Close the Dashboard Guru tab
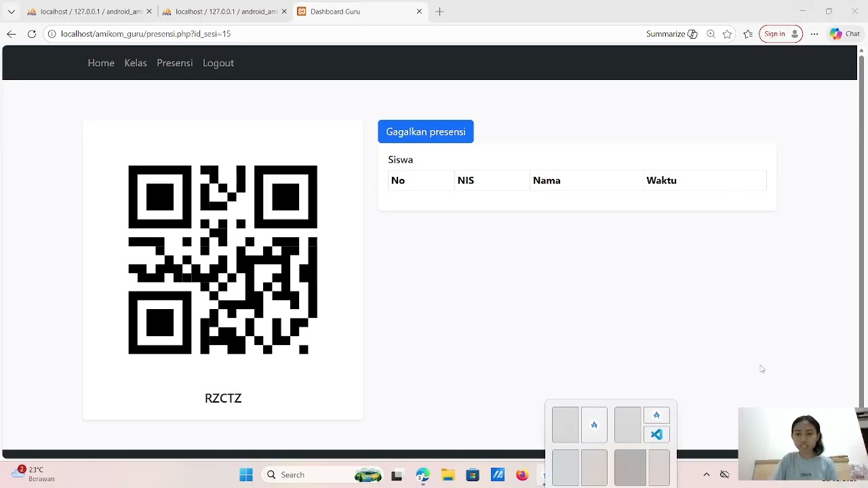The image size is (868, 488). [x=419, y=12]
